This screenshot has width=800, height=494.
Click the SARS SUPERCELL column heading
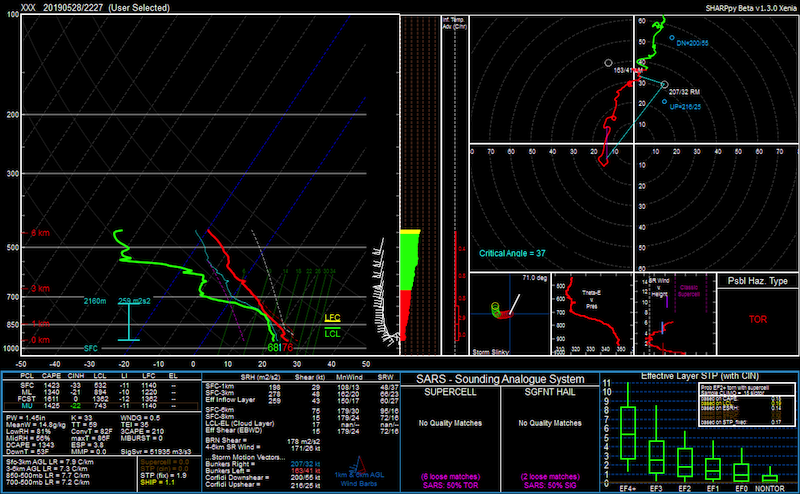450,392
